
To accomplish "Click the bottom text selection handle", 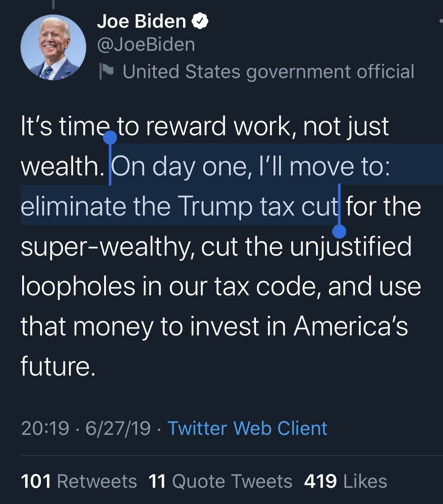I will [x=339, y=231].
